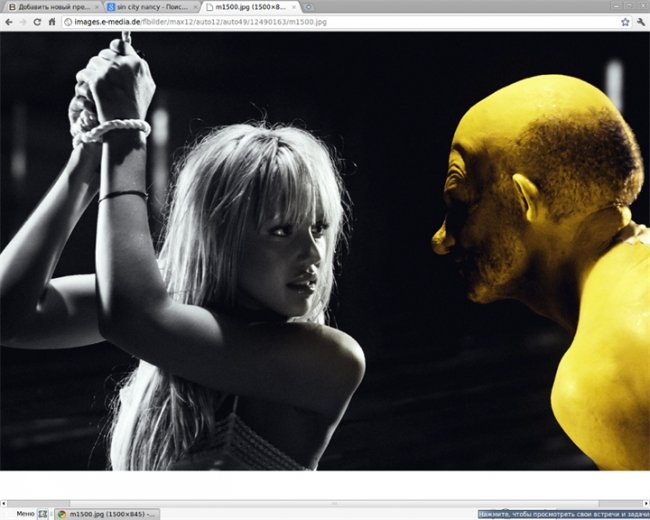Close the first 'Добавить новый' tab

pyautogui.click(x=95, y=7)
